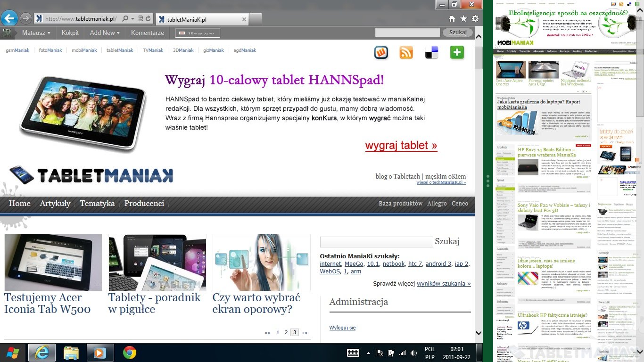Click the orange RSS feed icon
The width and height of the screenshot is (644, 362).
[x=406, y=52]
